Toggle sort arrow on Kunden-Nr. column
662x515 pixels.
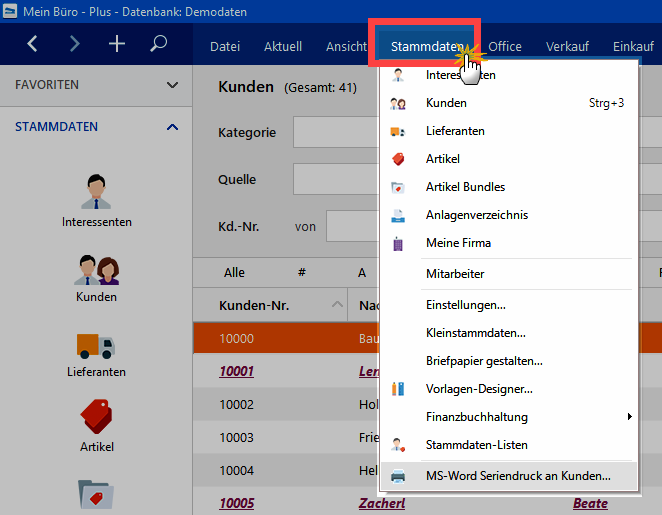point(337,304)
